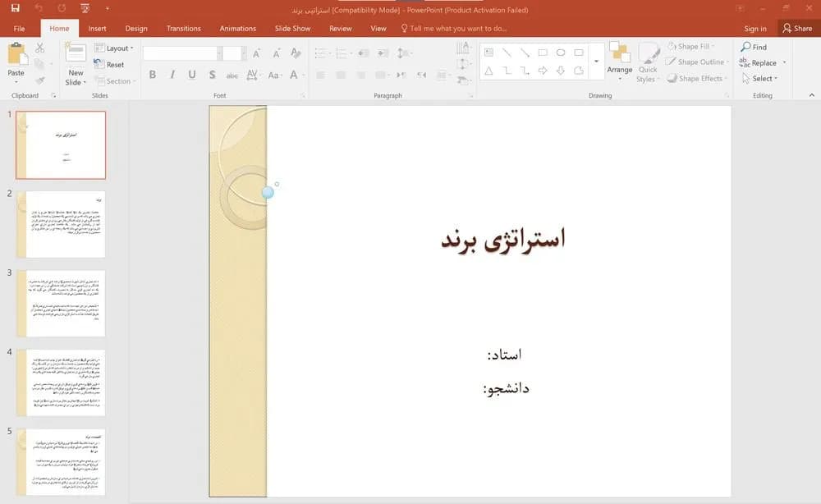Click Convert to SmartArt icon
The image size is (821, 504).
tap(463, 80)
